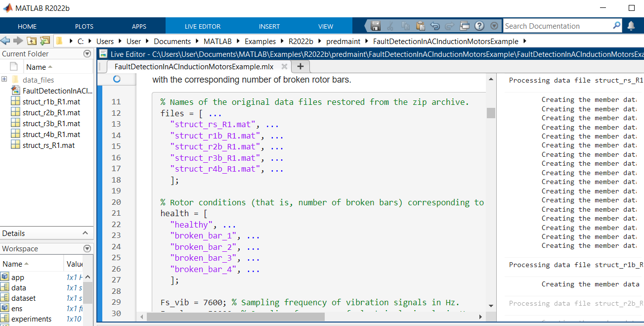This screenshot has width=644, height=326.
Task: Click the Up One Level folder icon
Action: coord(32,41)
